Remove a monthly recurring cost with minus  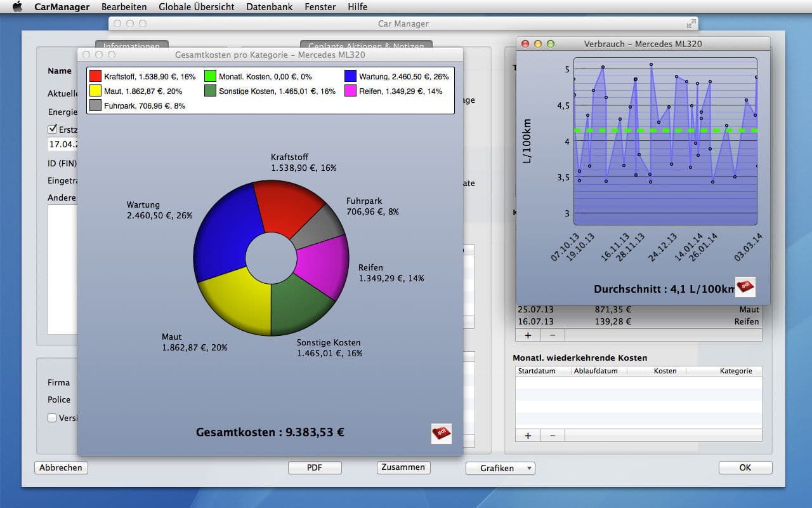552,435
